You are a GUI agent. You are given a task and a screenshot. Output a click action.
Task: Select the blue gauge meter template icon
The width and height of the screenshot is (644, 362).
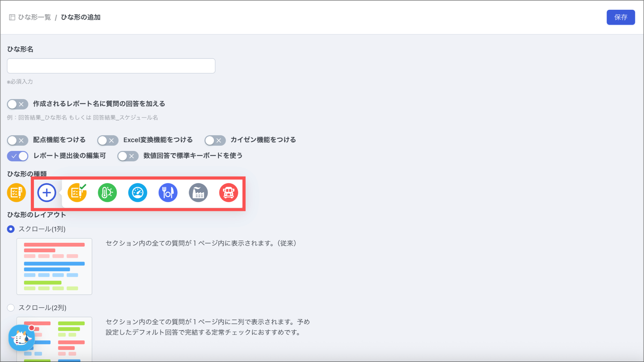coord(137,192)
